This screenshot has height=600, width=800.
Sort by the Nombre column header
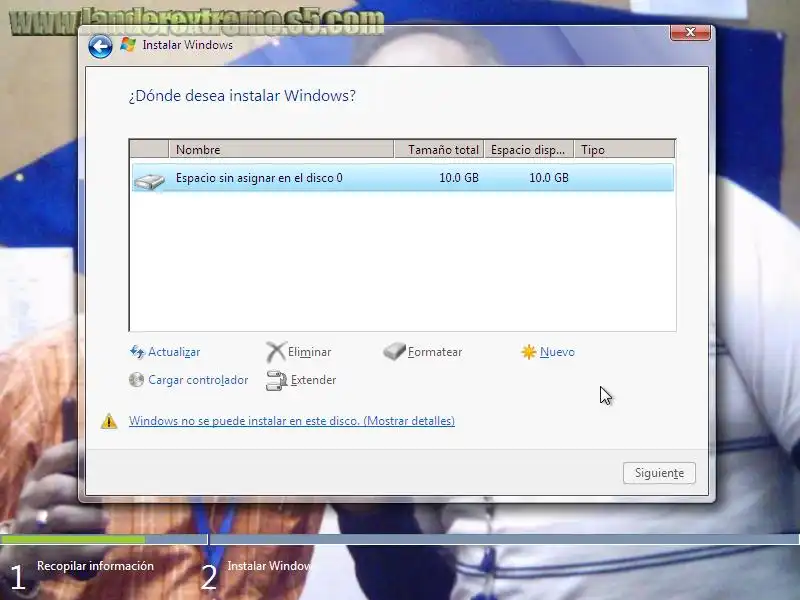pyautogui.click(x=281, y=149)
